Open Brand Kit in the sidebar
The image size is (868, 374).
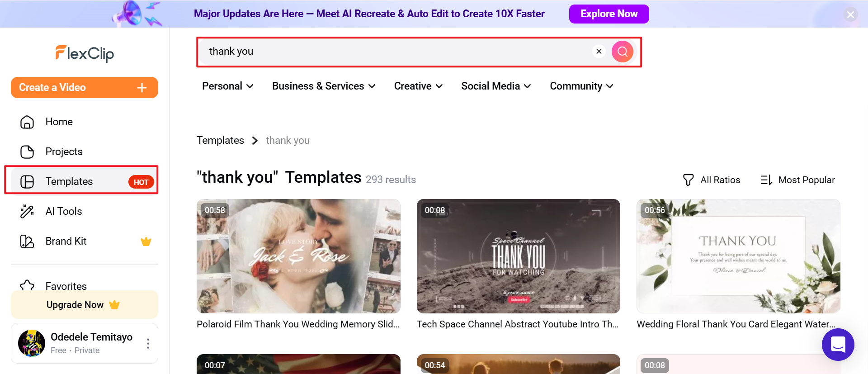pos(85,241)
